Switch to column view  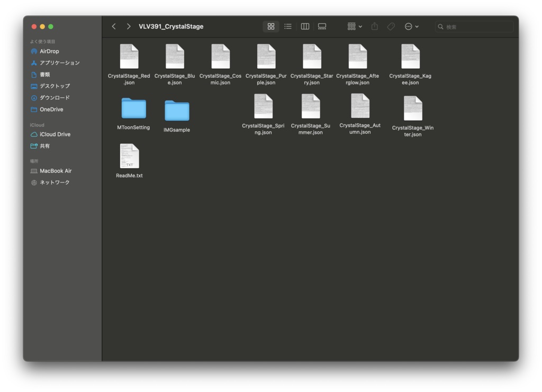[305, 26]
